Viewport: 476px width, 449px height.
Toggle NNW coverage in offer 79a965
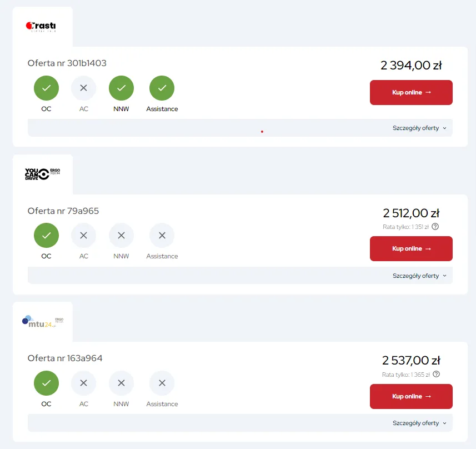[121, 236]
